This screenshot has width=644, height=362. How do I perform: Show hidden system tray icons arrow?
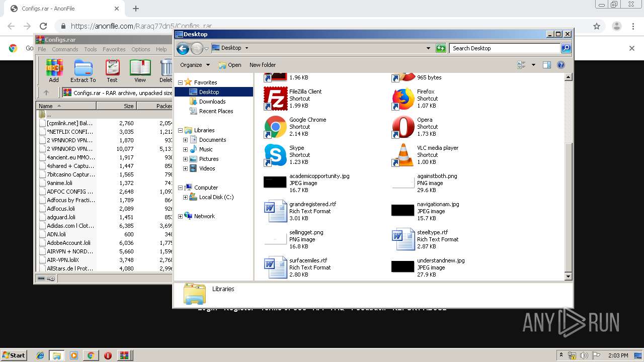coord(561,355)
